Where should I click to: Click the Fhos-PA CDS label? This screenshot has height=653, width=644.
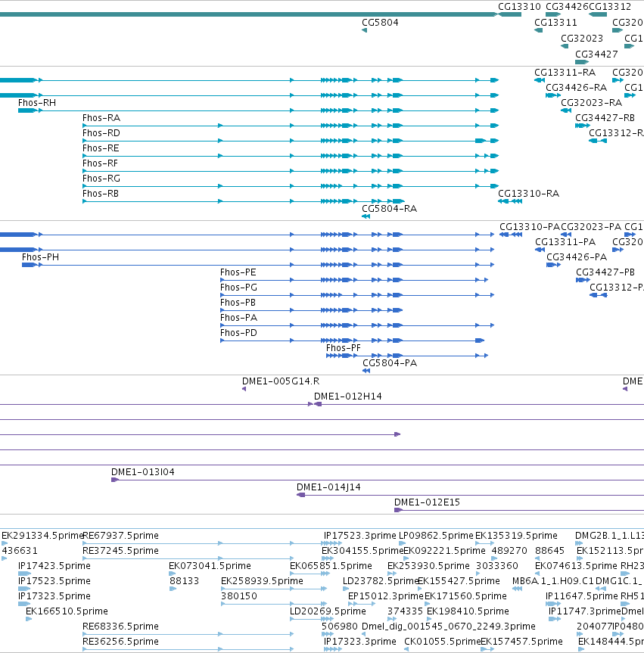[x=238, y=318]
